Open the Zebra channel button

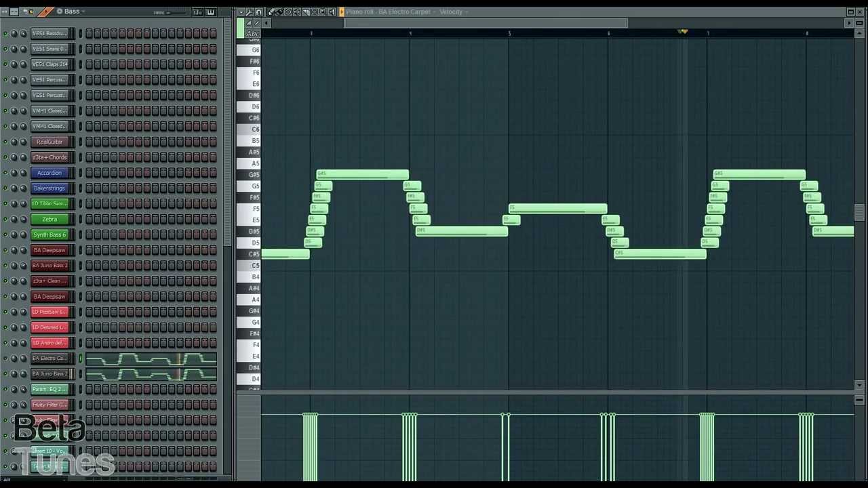click(x=50, y=219)
